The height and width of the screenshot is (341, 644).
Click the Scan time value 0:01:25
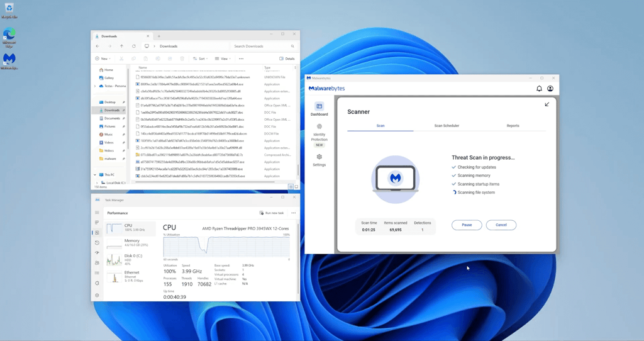click(369, 230)
